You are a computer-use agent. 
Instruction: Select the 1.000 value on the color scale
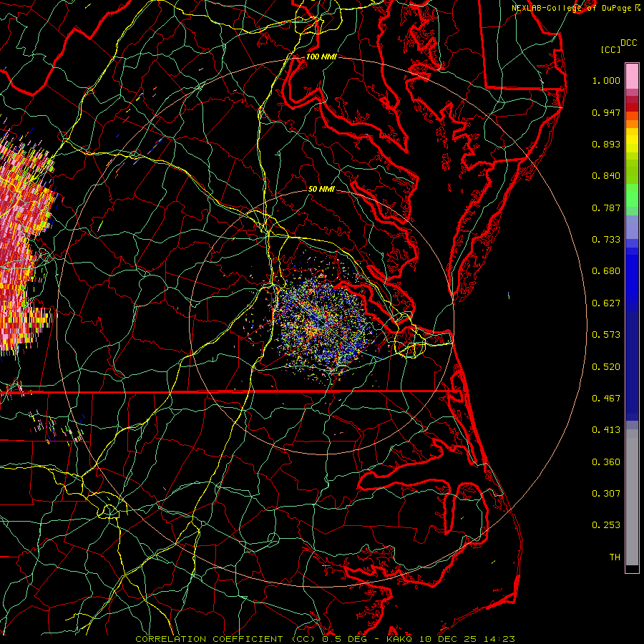[x=606, y=80]
